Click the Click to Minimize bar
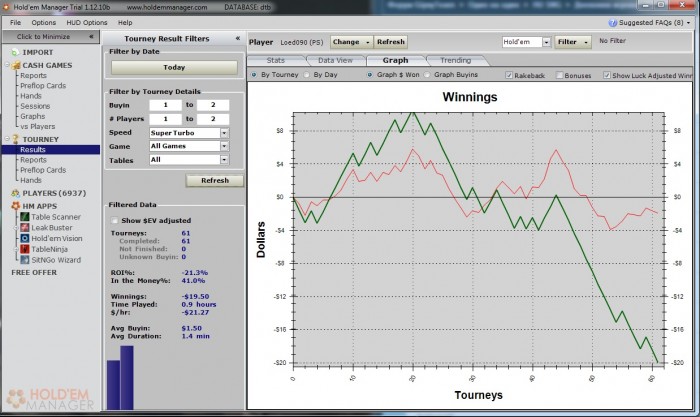Screen dimensions: 700x417 (x=51, y=37)
